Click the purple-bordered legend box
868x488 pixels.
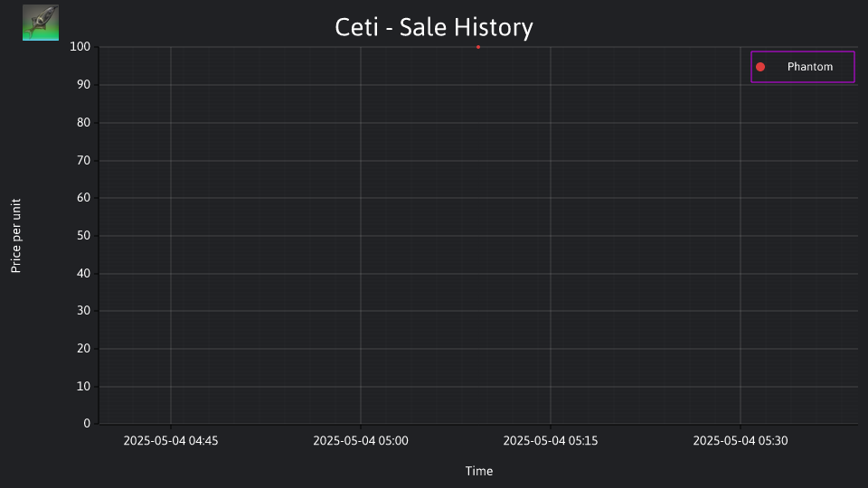pyautogui.click(x=803, y=67)
